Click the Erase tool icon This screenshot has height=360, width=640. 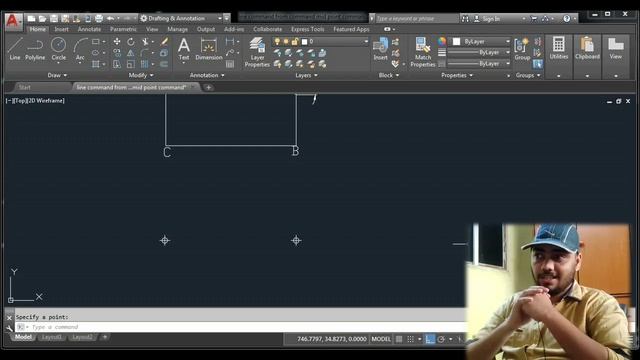coord(164,42)
